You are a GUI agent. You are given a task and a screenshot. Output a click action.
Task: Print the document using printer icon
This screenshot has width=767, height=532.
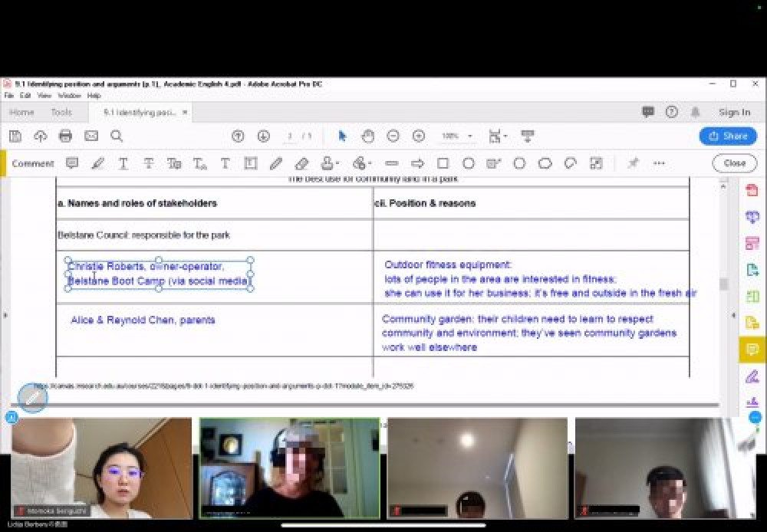[65, 136]
